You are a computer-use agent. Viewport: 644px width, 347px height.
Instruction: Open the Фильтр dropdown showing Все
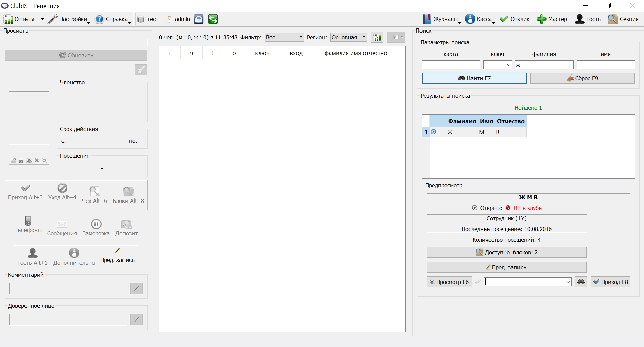pyautogui.click(x=284, y=37)
